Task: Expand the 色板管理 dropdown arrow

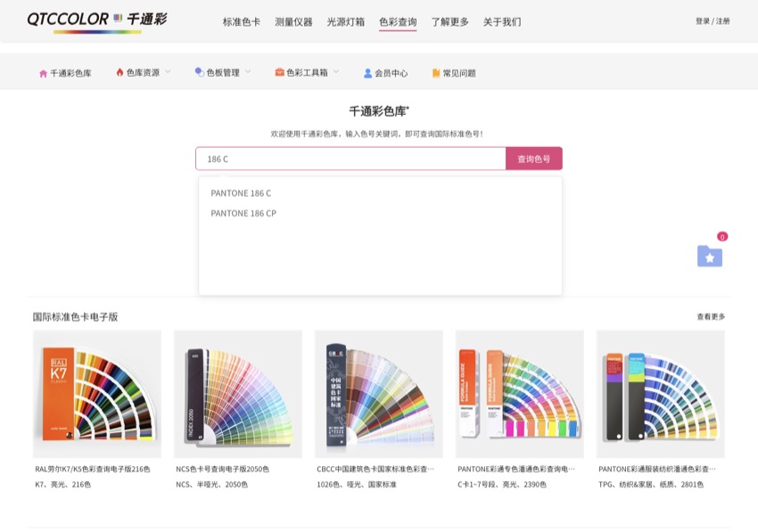Action: pyautogui.click(x=248, y=71)
